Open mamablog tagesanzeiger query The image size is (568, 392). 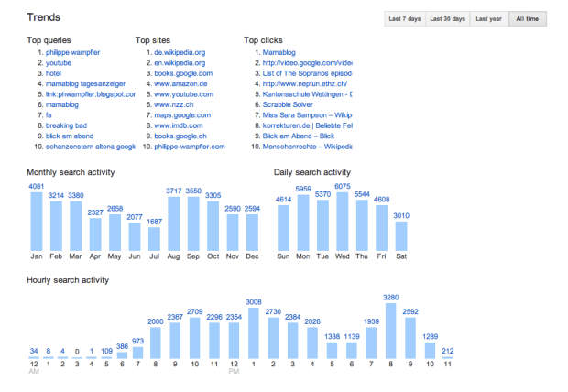coord(85,84)
